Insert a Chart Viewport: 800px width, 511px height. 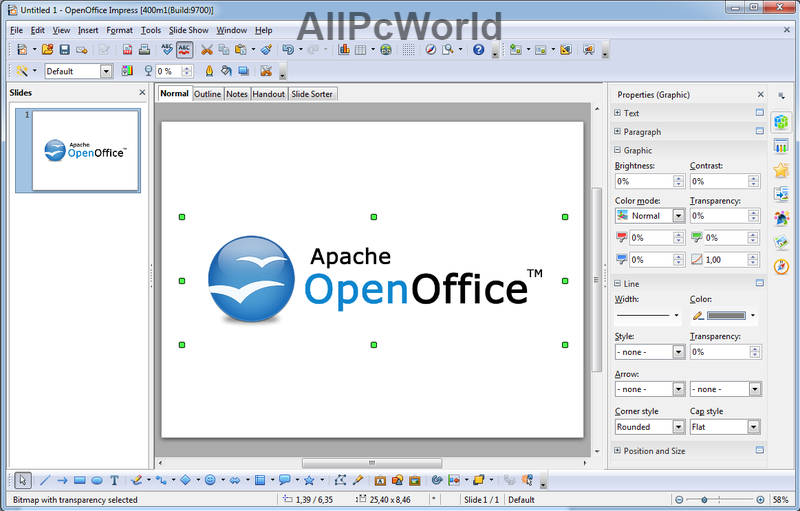click(344, 49)
